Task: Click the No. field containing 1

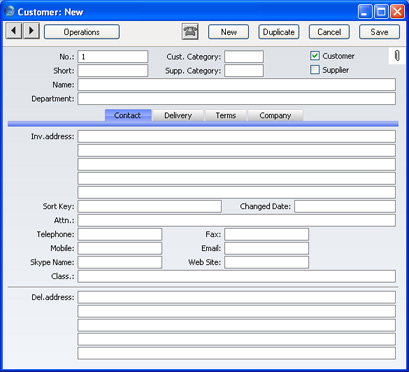Action: pos(113,57)
